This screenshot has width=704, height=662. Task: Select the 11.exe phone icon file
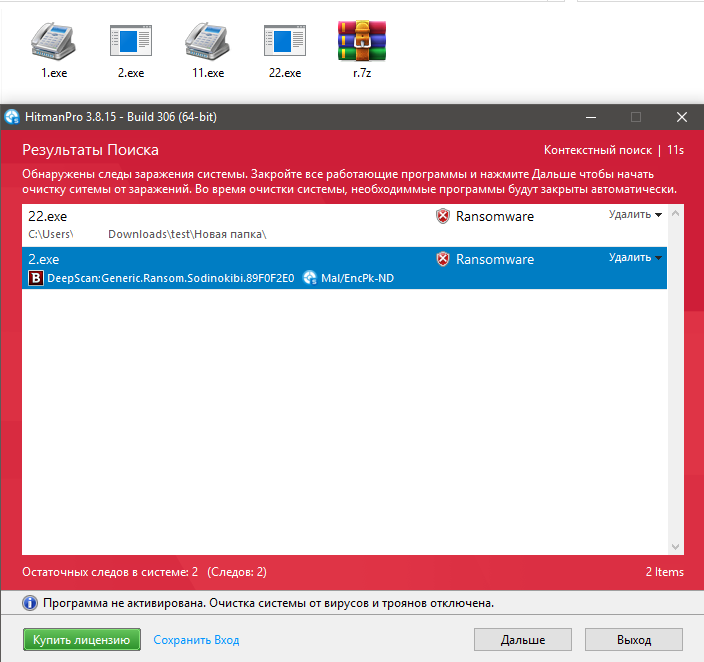click(207, 41)
